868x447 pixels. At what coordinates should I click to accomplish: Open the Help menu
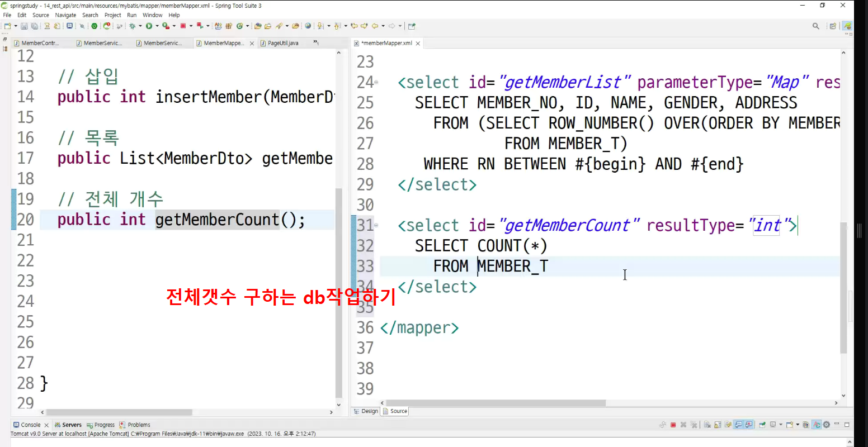click(174, 15)
